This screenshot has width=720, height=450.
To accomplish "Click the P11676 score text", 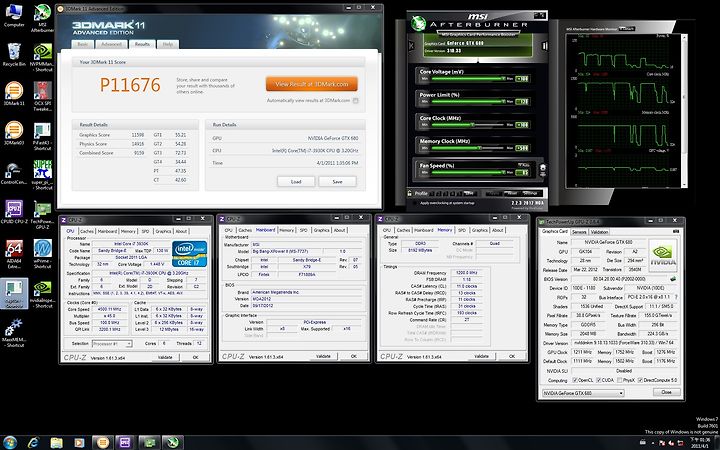I will (130, 85).
